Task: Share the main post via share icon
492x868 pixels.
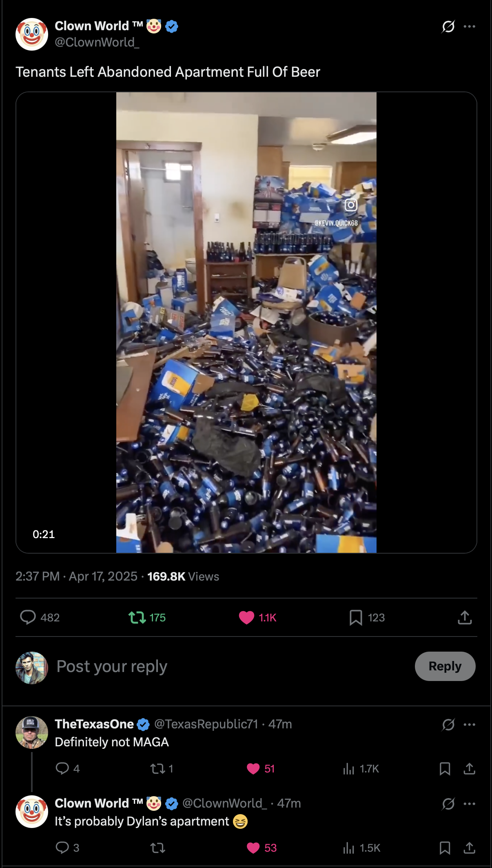Action: click(465, 617)
